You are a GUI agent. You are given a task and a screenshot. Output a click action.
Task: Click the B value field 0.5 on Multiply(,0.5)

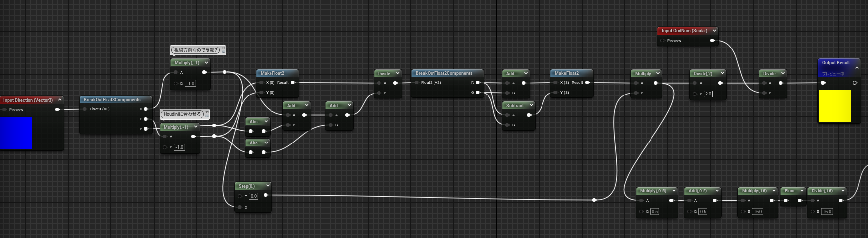pyautogui.click(x=654, y=211)
